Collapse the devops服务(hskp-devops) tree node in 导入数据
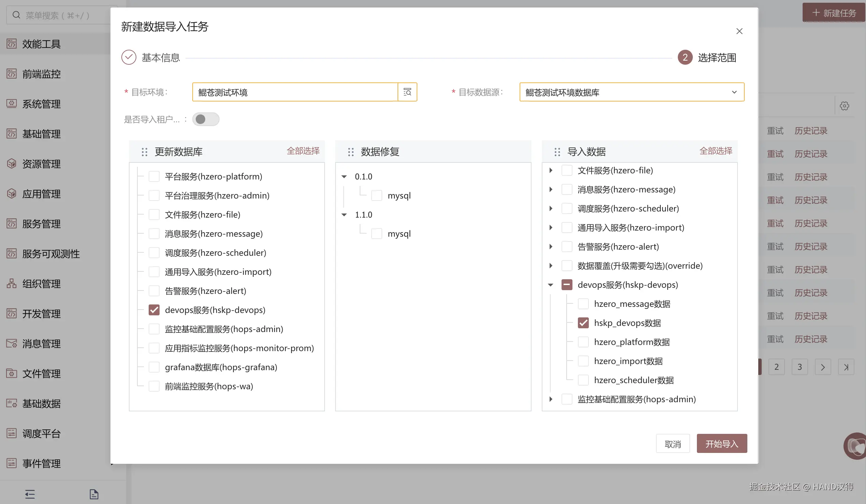 (551, 285)
